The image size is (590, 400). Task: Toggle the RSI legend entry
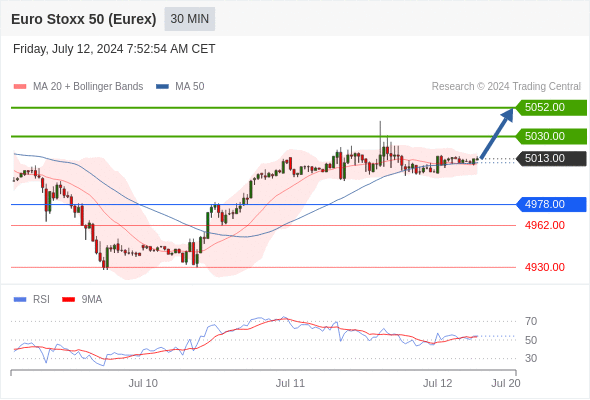(x=32, y=300)
